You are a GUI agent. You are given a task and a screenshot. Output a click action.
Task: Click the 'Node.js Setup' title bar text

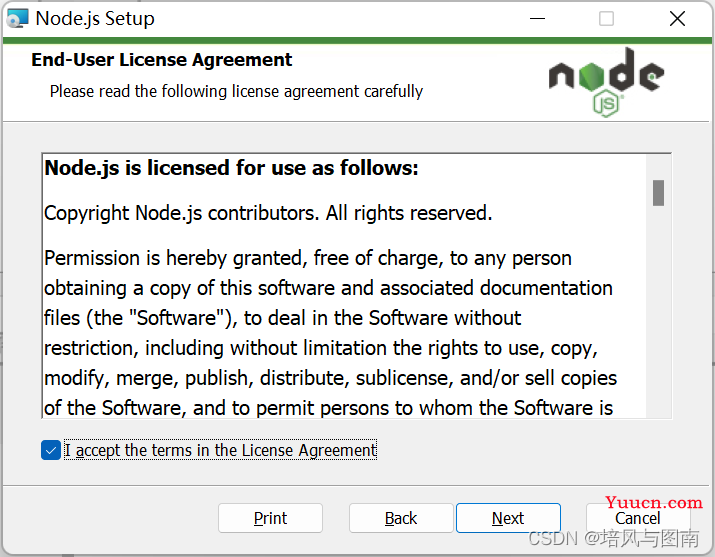(x=95, y=18)
